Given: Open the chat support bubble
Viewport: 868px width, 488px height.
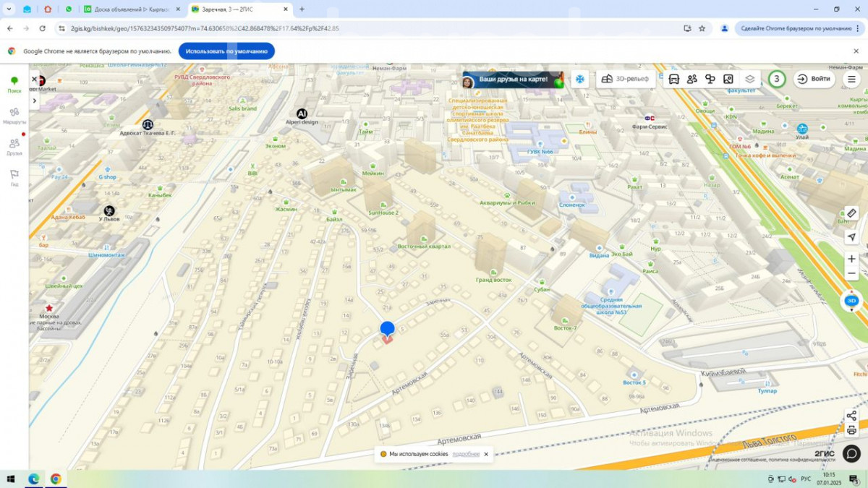Looking at the screenshot, I should tap(851, 453).
